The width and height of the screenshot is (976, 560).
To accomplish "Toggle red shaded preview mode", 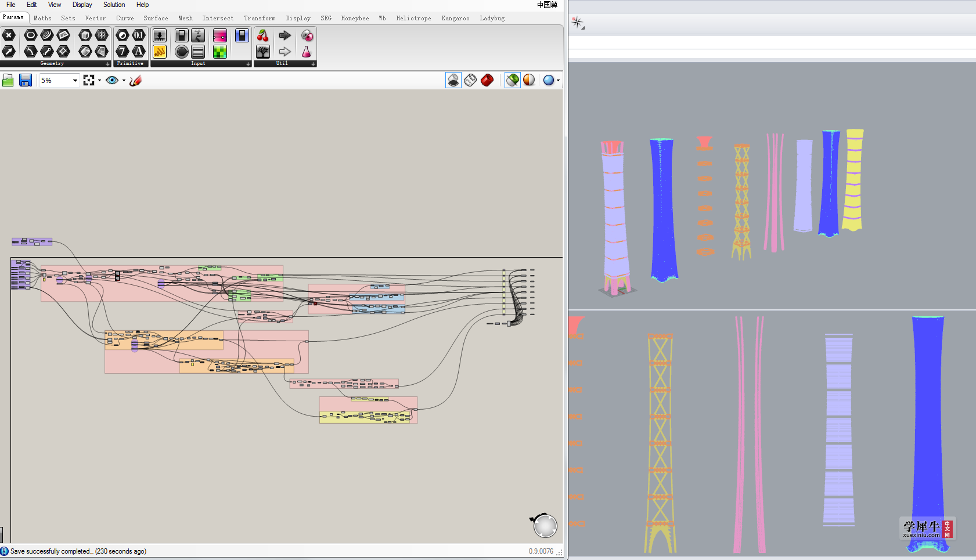I will pyautogui.click(x=487, y=80).
